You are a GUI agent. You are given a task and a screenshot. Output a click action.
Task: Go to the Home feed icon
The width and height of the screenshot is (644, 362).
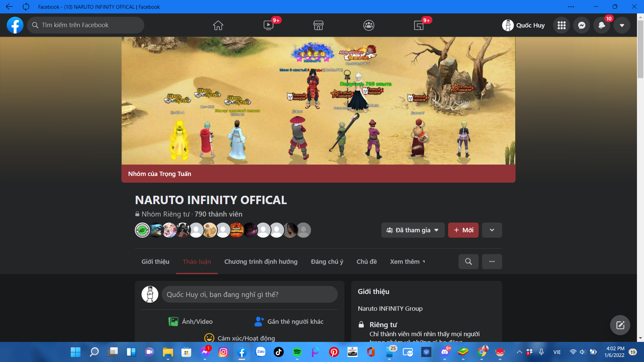point(218,25)
